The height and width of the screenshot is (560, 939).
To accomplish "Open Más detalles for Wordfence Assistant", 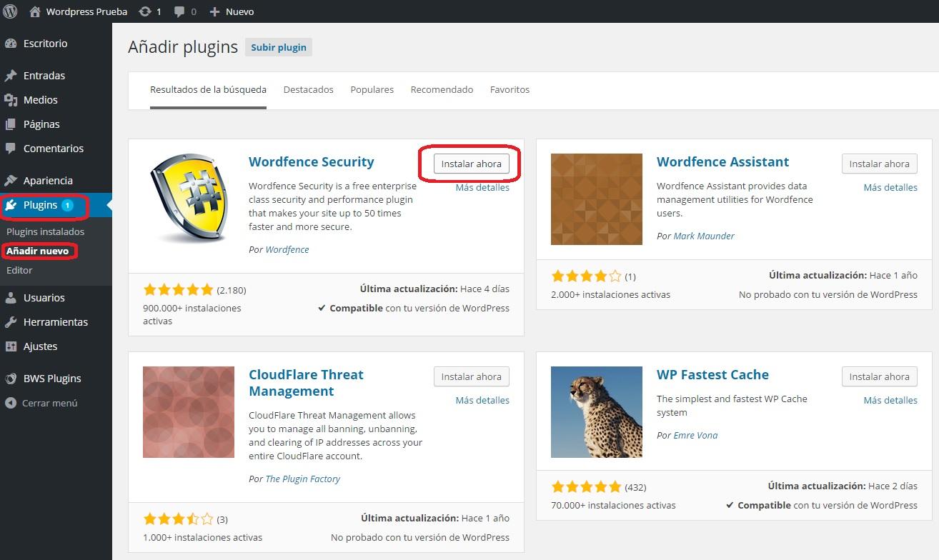I will 890,188.
